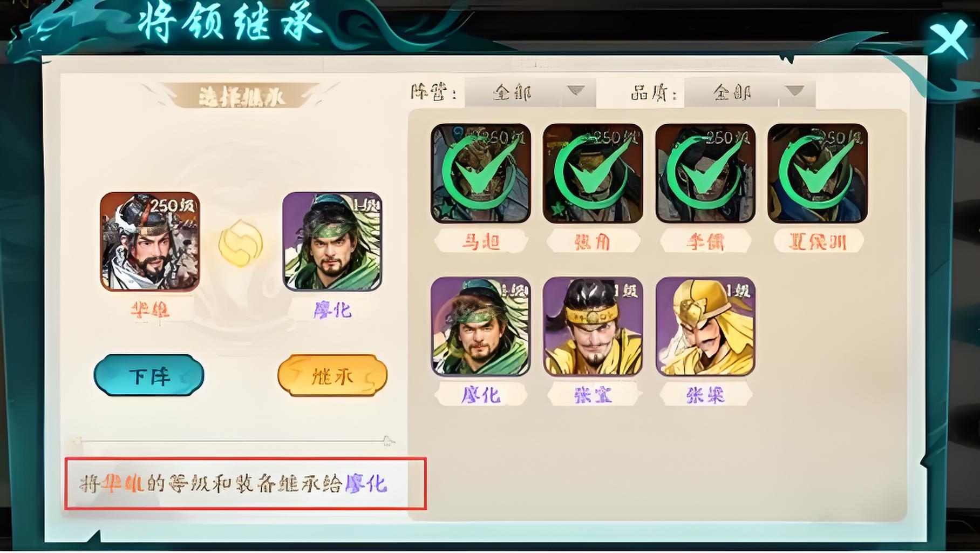Select the 华雄 source hero portrait
Image resolution: width=980 pixels, height=553 pixels.
coord(150,241)
